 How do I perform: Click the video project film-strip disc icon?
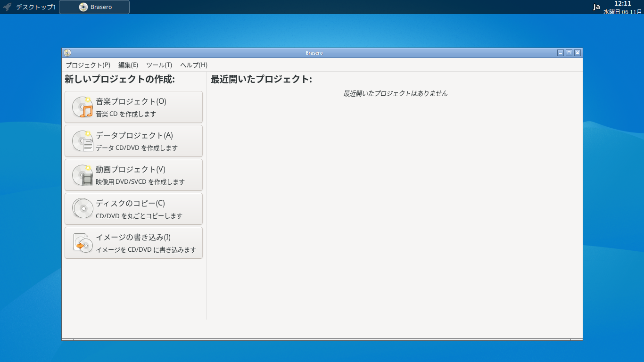pyautogui.click(x=83, y=175)
